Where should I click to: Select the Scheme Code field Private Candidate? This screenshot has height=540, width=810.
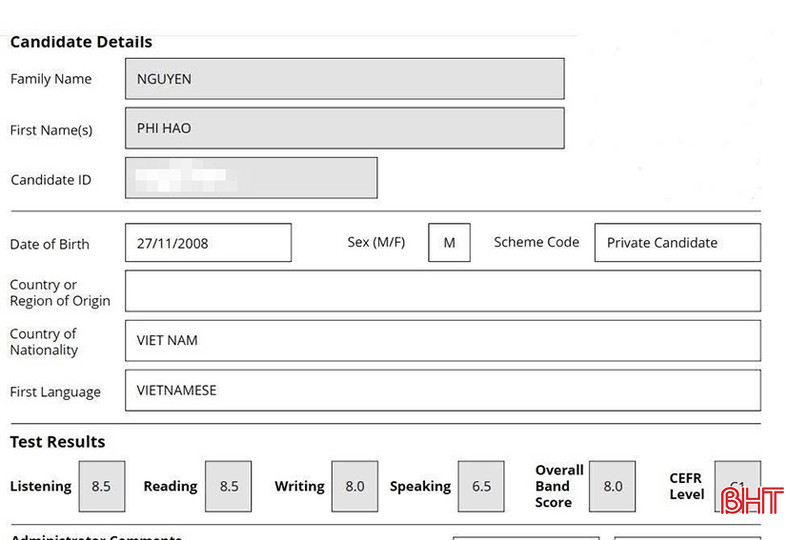tap(677, 243)
